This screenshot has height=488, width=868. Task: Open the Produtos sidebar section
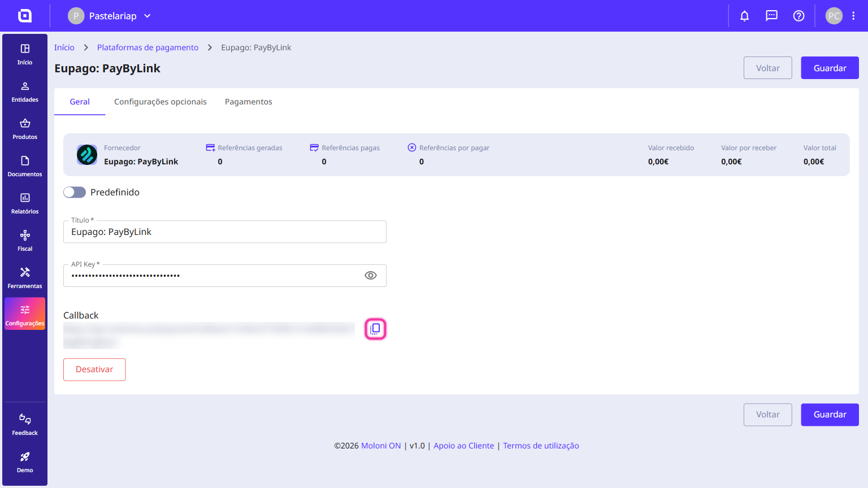pos(25,129)
